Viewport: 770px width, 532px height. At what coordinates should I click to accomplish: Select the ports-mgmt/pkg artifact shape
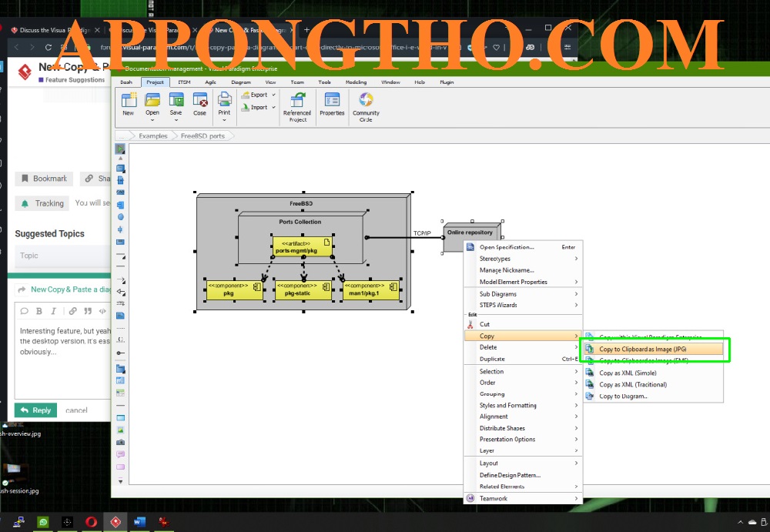[x=303, y=246]
